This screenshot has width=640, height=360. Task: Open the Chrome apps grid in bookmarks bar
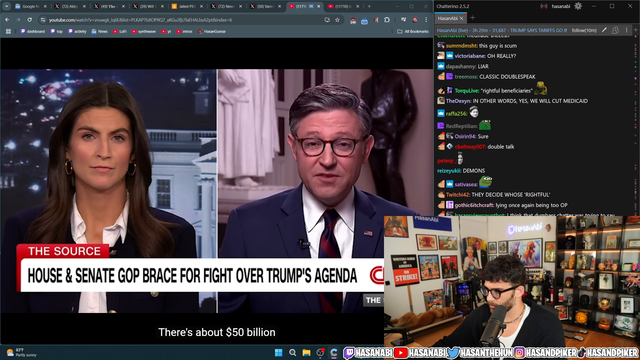pyautogui.click(x=8, y=31)
